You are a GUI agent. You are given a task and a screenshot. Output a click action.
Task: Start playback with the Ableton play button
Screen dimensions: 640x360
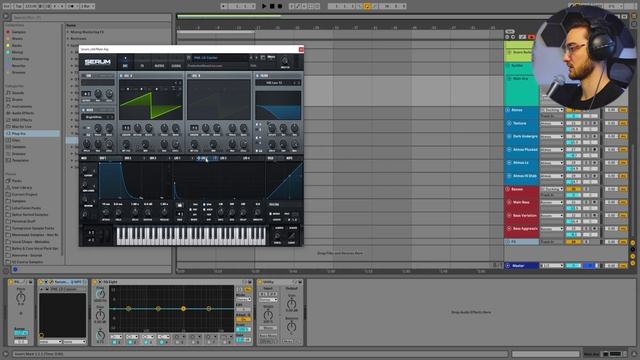coord(264,6)
